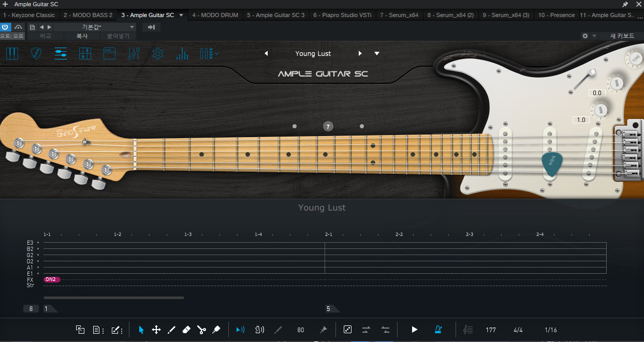Open the FX knobs panel icon
This screenshot has height=342, width=644.
134,53
